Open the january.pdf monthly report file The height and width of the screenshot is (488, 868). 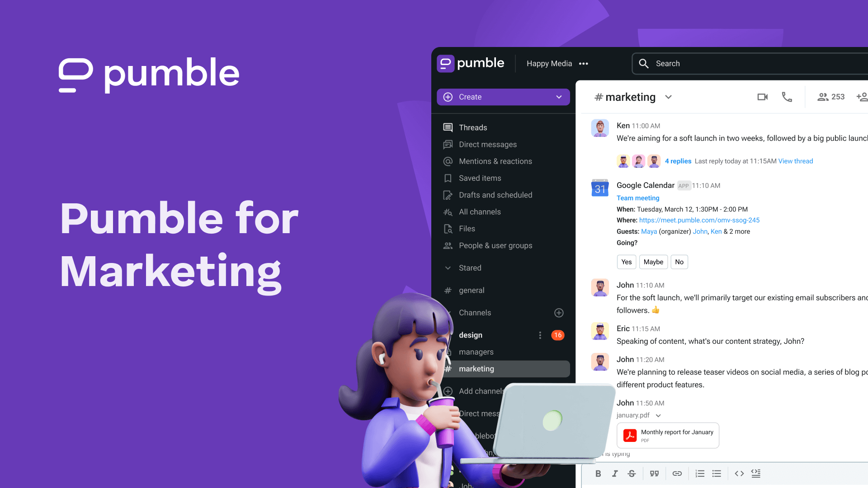(x=668, y=435)
